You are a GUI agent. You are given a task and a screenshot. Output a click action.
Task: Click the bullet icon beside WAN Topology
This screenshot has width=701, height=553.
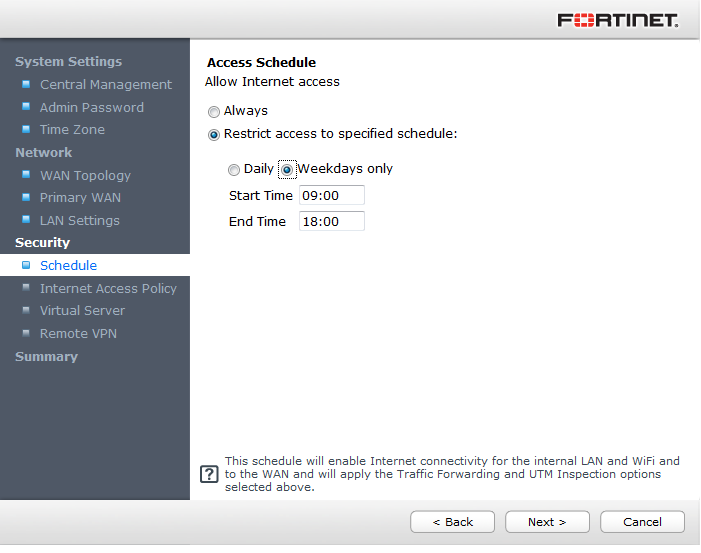tap(26, 175)
